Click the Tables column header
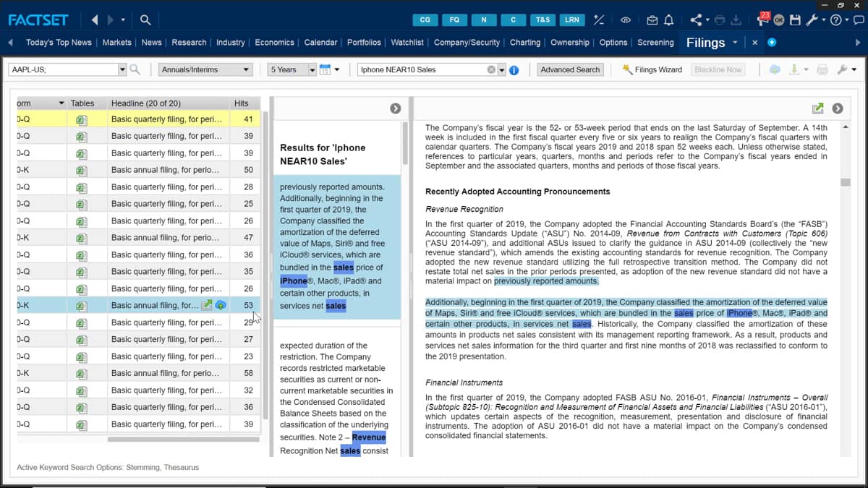The width and height of the screenshot is (868, 488). tap(82, 103)
